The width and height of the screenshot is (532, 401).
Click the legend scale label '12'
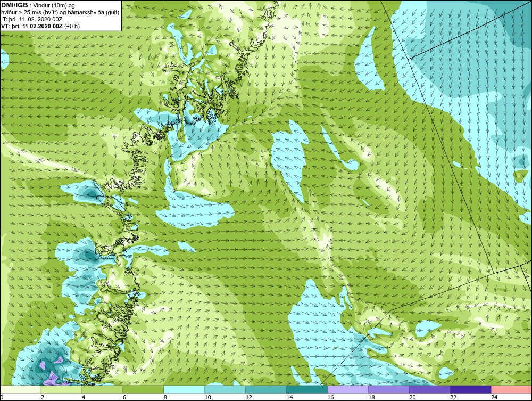pos(248,397)
